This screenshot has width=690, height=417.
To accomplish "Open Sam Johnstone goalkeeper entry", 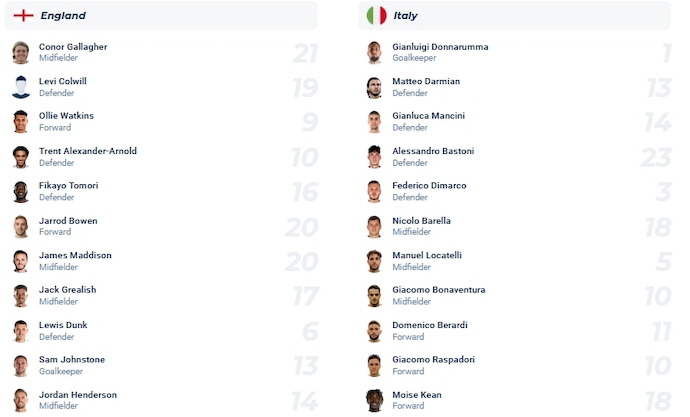I will 72,360.
